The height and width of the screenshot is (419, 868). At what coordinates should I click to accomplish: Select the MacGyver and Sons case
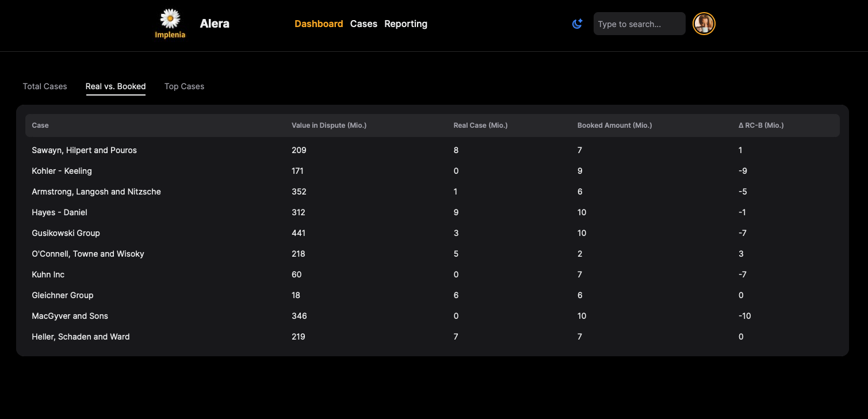click(70, 316)
